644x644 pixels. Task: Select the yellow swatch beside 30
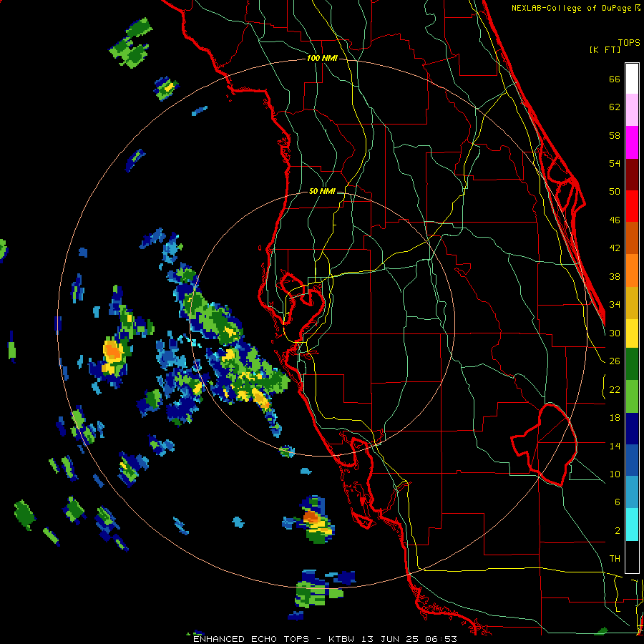coord(632,333)
